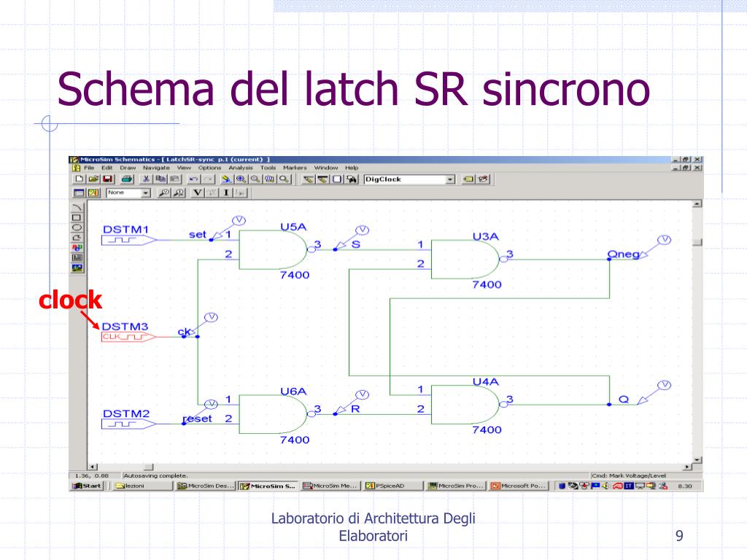747x560 pixels.
Task: Select the Current Marker tool
Action: [x=179, y=192]
